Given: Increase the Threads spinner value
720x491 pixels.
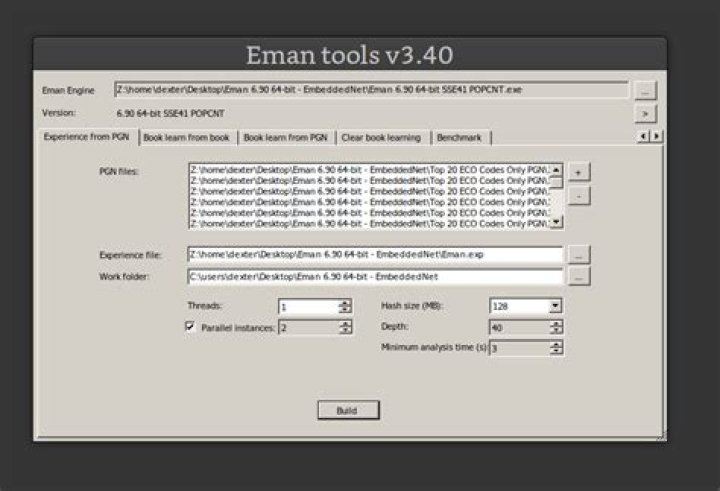Looking at the screenshot, I should (345, 303).
